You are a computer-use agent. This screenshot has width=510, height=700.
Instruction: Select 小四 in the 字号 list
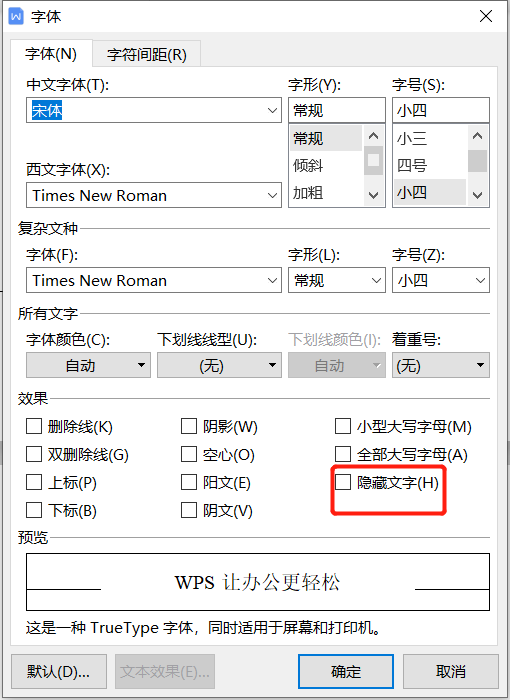[x=430, y=193]
